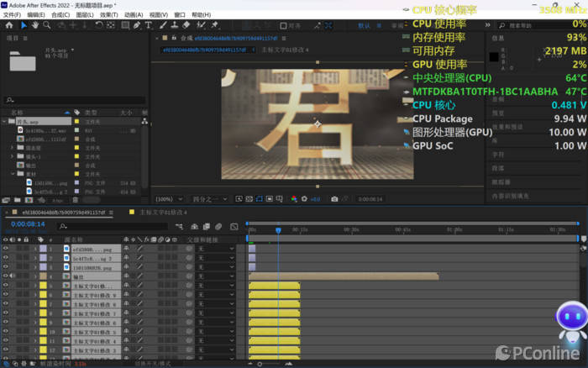Take snapshot with viewer camera icon
588x368 pixels.
334,199
